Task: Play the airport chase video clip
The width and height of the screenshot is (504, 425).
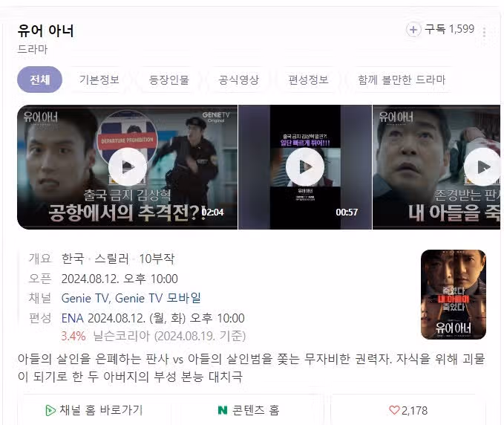Action: 128,166
